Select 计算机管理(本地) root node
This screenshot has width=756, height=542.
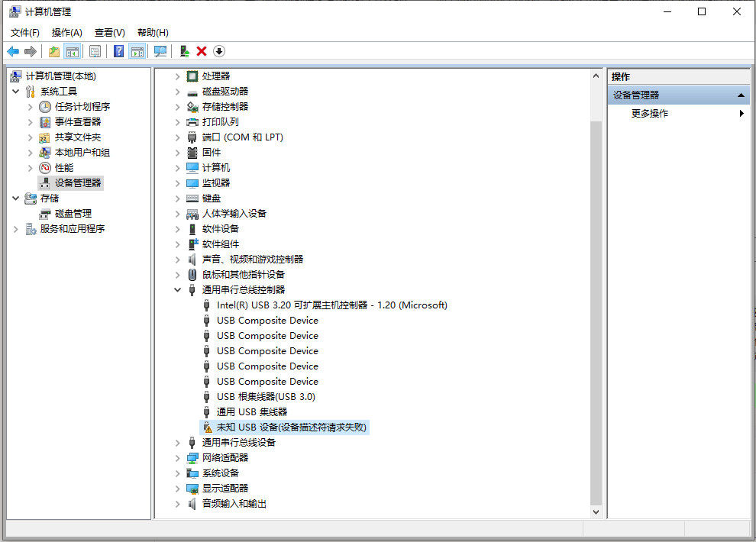pos(61,76)
